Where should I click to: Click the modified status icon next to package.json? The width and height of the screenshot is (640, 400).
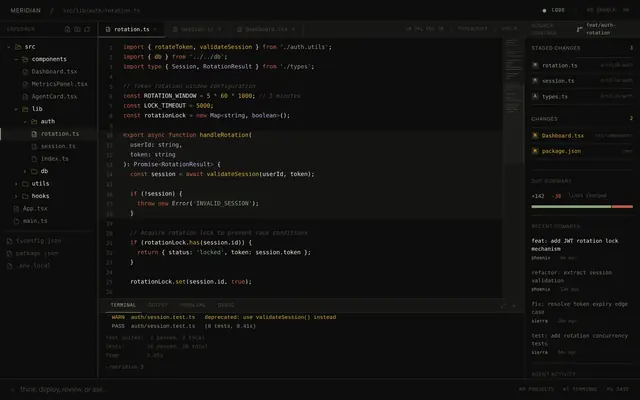535,151
